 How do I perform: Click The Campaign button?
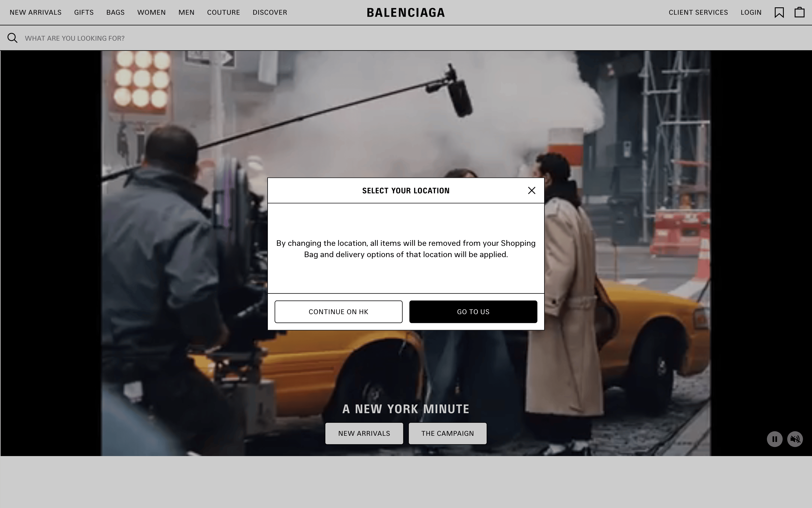(448, 433)
